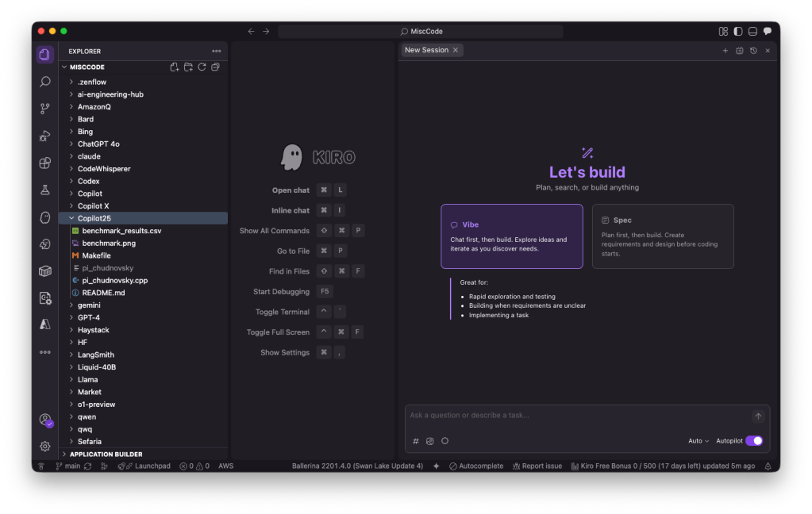Toggle the bottom panel visibility
Viewport: 812px width, 514px height.
pyautogui.click(x=752, y=31)
